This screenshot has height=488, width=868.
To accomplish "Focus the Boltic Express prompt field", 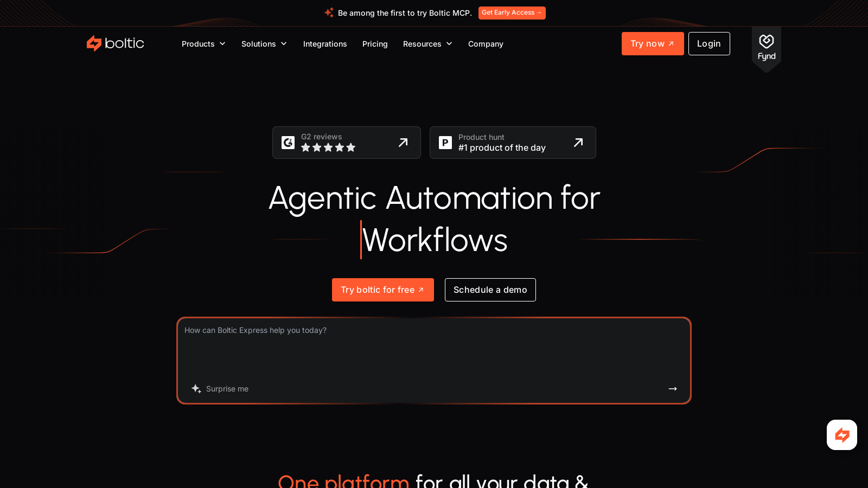I will coord(434,350).
